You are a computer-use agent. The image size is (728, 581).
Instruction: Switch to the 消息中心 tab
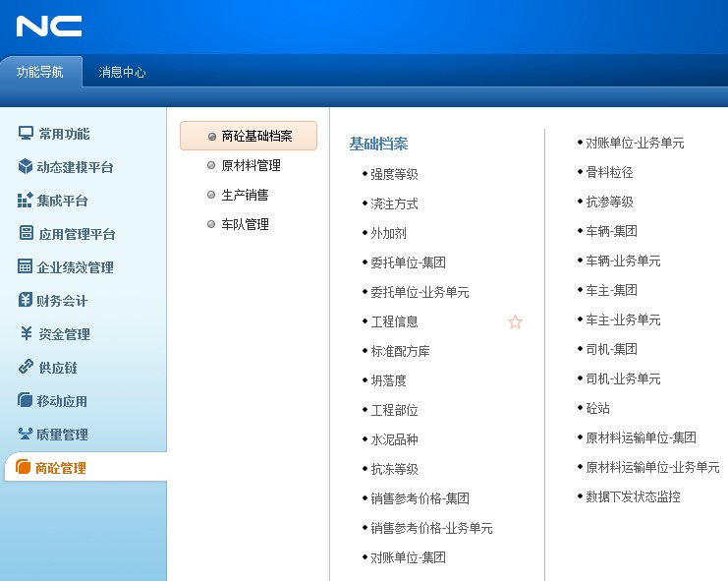[x=123, y=72]
